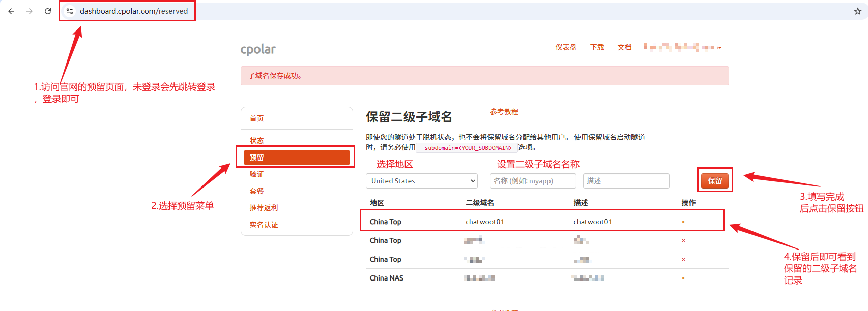Click the subdomain 名称 input field
Screen dimensions: 868x311
coord(533,181)
